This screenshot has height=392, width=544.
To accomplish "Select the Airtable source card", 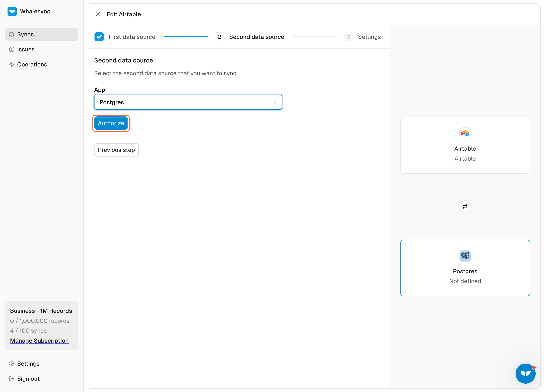I will (x=465, y=145).
